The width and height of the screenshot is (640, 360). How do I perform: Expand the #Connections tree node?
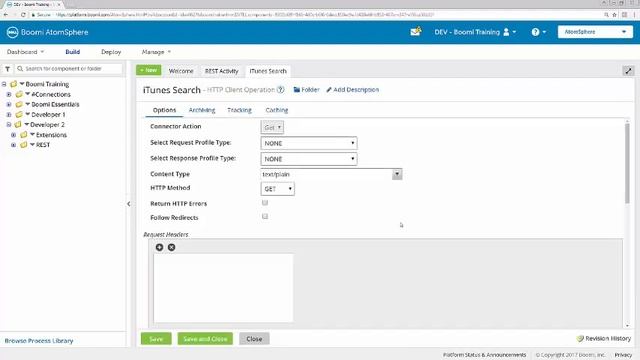pyautogui.click(x=9, y=94)
